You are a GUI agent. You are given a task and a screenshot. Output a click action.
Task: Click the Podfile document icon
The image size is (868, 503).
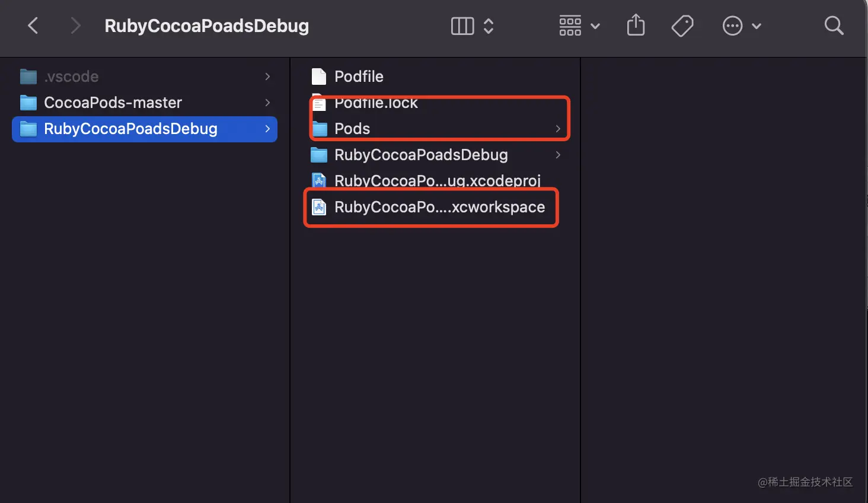319,77
